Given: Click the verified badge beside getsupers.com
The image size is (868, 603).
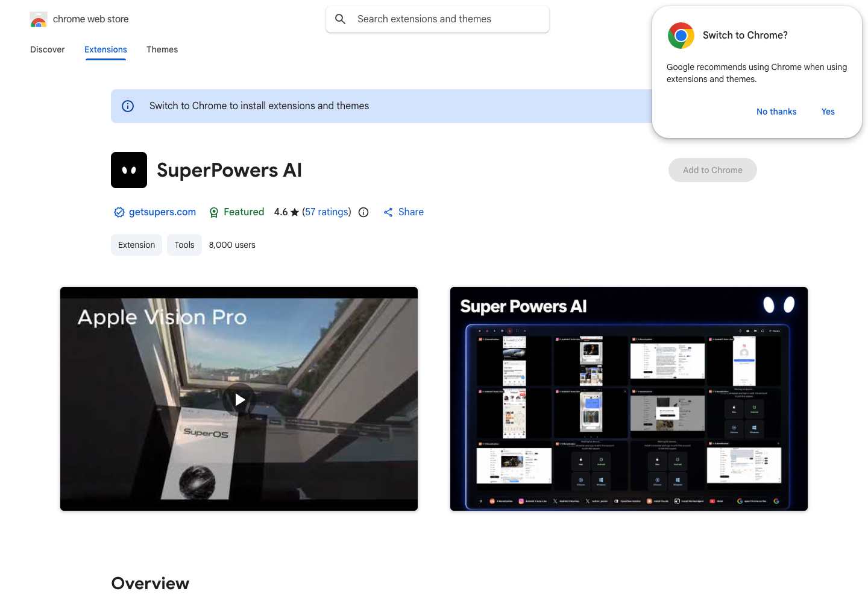Looking at the screenshot, I should click(119, 212).
